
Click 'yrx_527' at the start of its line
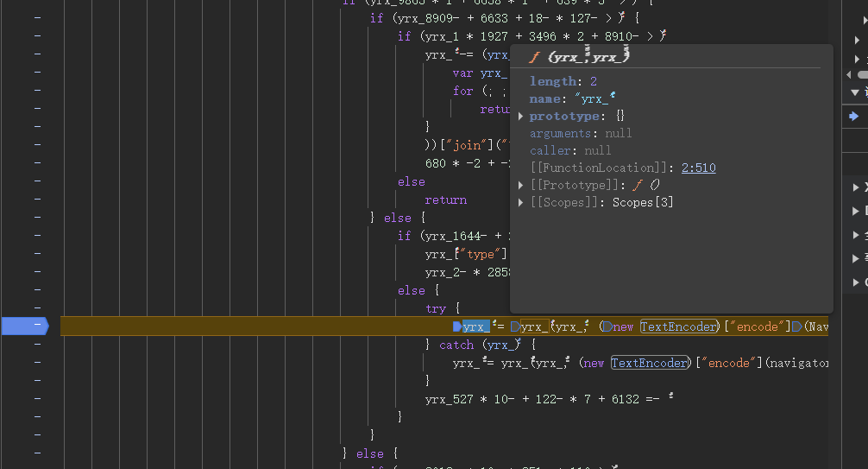point(449,399)
